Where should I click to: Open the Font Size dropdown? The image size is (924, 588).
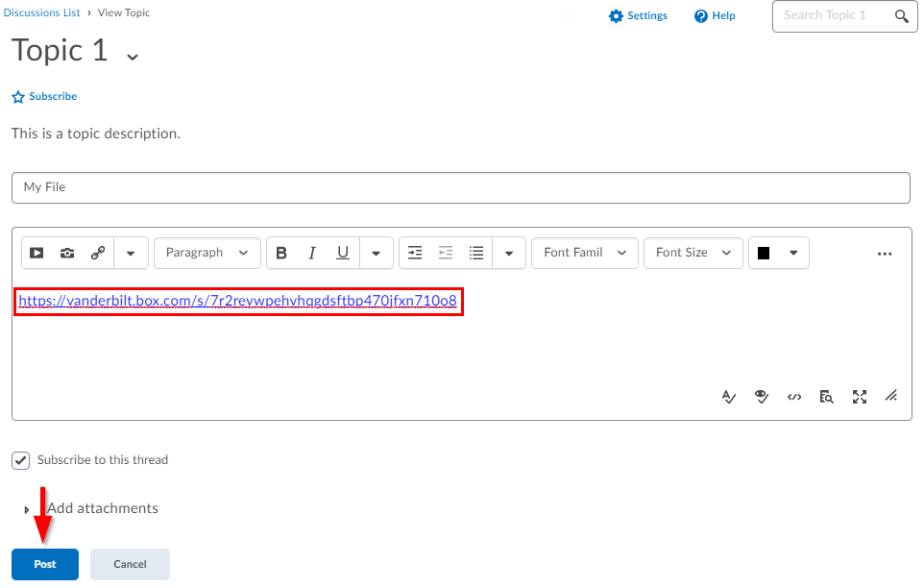pos(693,253)
